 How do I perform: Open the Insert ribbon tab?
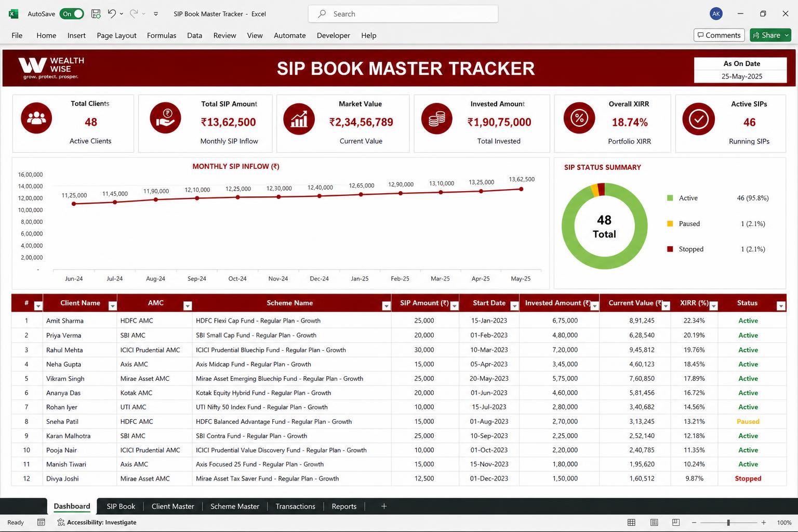point(76,35)
